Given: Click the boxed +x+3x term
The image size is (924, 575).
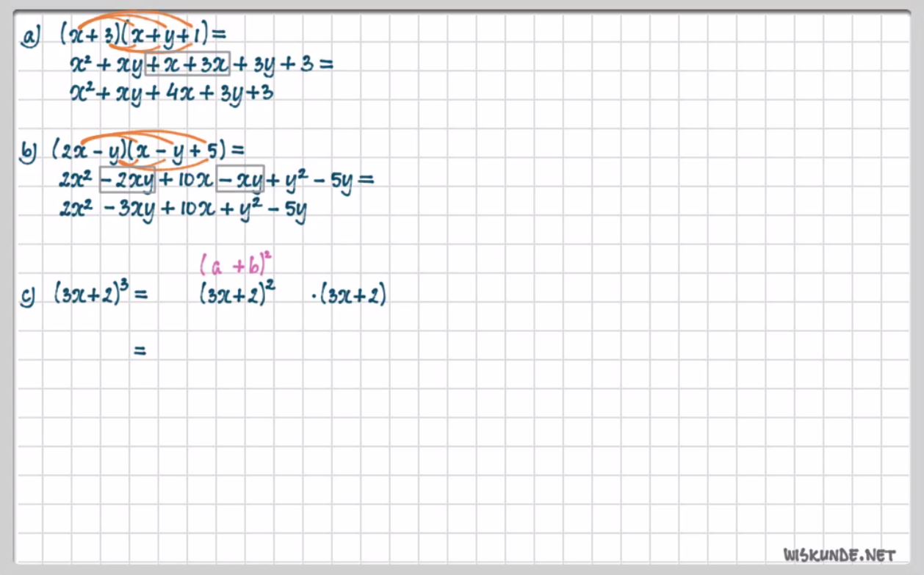Looking at the screenshot, I should pos(188,64).
